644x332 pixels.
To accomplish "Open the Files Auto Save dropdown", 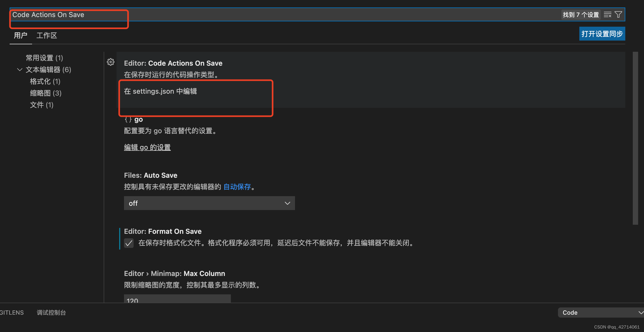I will click(x=209, y=203).
